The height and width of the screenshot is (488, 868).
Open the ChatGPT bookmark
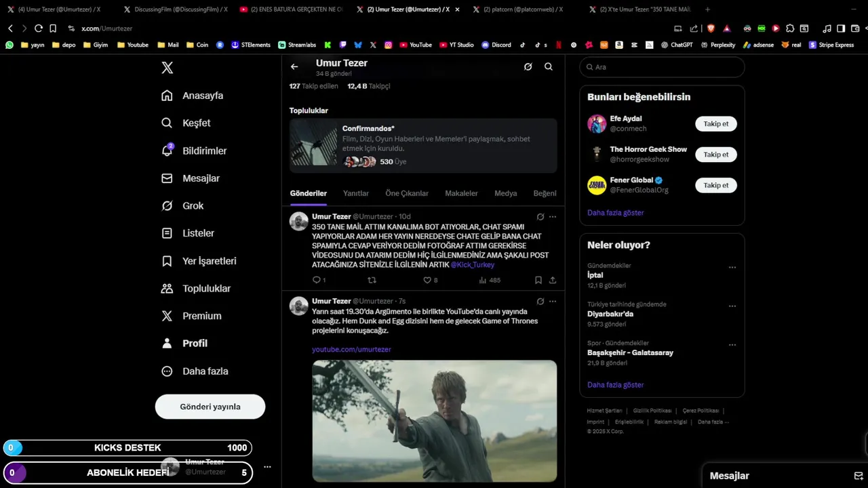[x=677, y=45]
